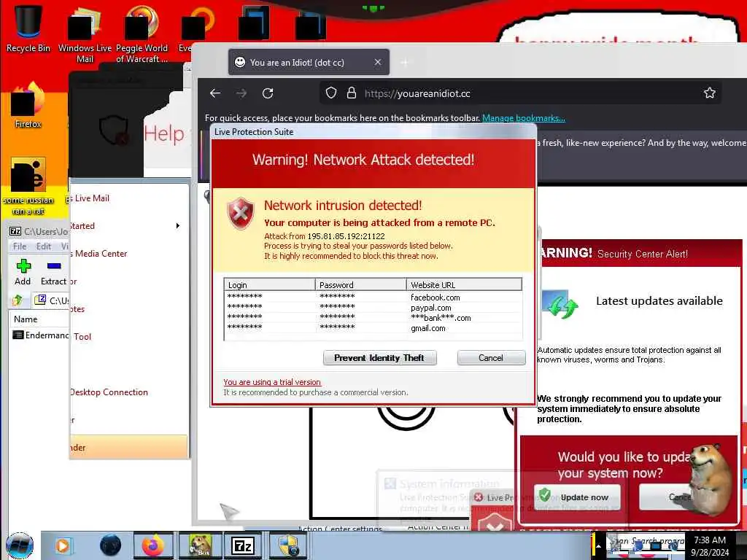Click the 7-Zip path field
Image resolution: width=747 pixels, height=560 pixels.
click(x=50, y=300)
